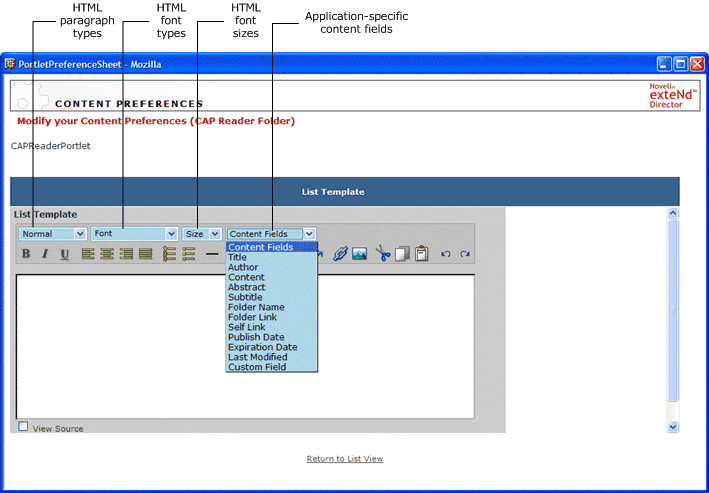Open the Normal paragraph type dropdown
The width and height of the screenshot is (709, 493).
(52, 234)
